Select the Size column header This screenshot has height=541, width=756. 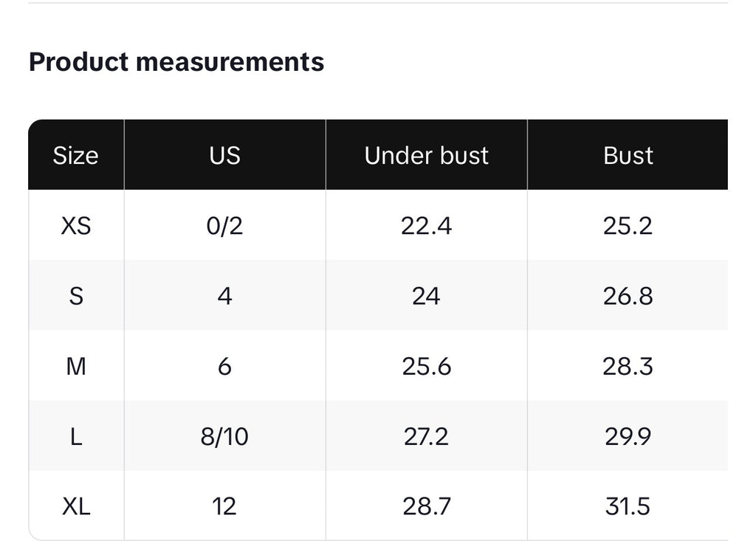point(75,156)
